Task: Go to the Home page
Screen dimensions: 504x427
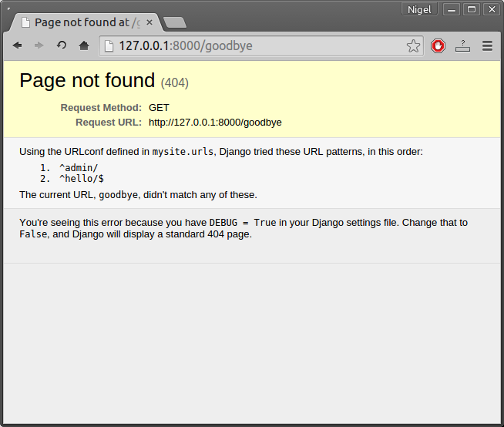Action: coord(84,45)
